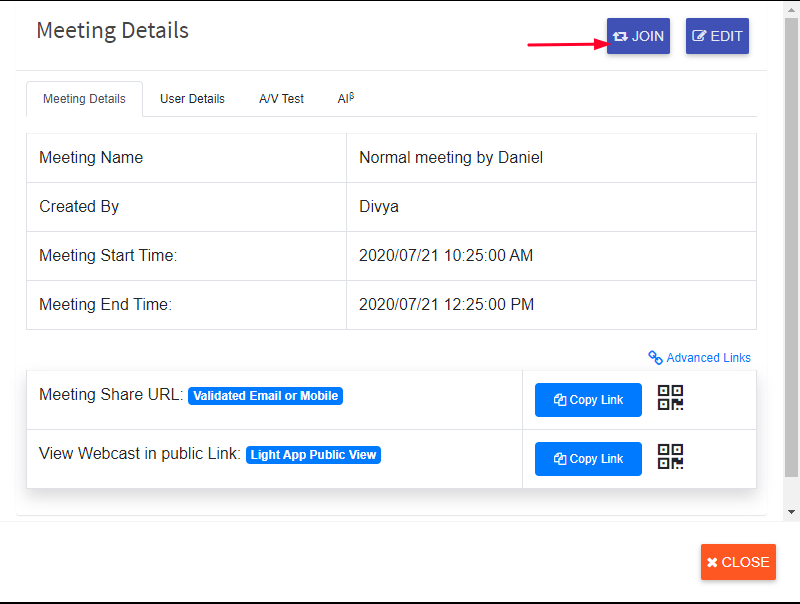Screen dimensions: 800x604
Task: Click the EDIT meeting button
Action: tap(717, 36)
